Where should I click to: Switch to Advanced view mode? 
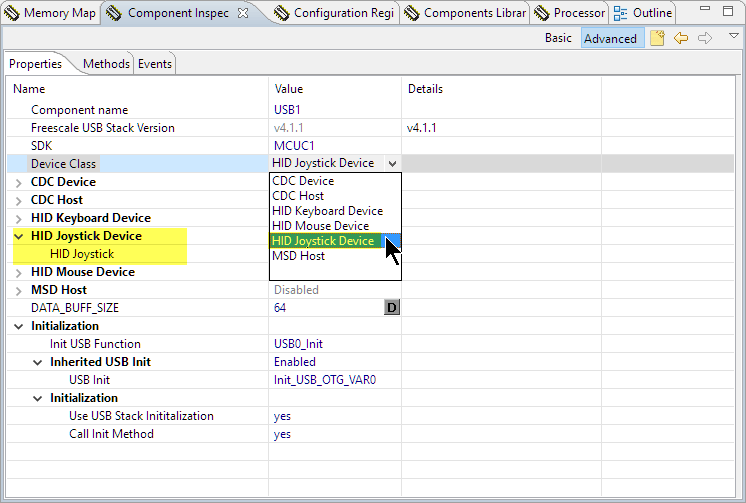610,38
